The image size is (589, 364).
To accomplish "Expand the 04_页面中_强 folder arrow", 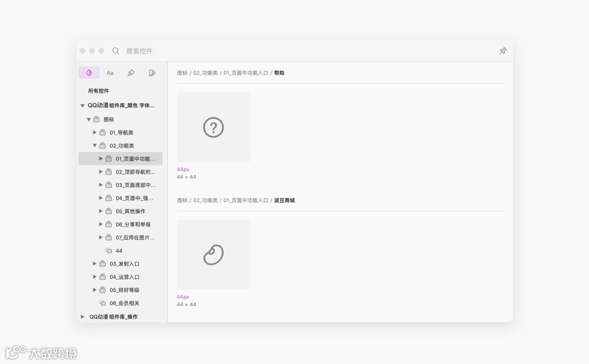I will click(101, 198).
